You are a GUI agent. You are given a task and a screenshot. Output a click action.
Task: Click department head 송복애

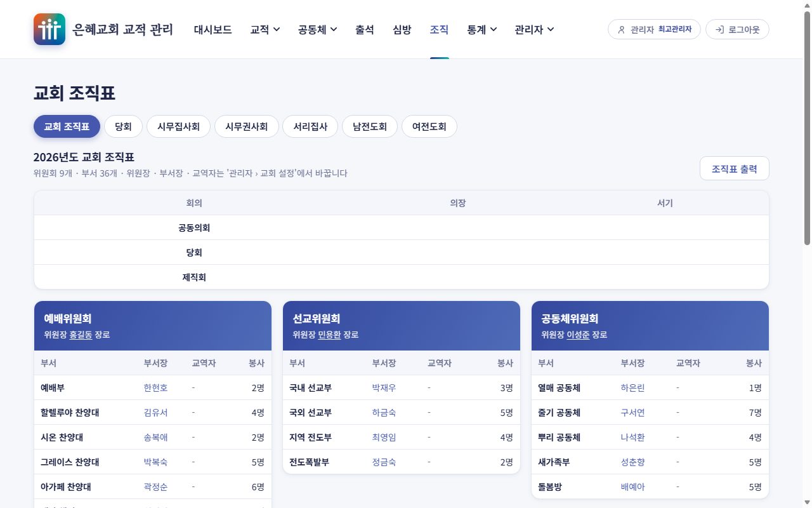click(155, 438)
